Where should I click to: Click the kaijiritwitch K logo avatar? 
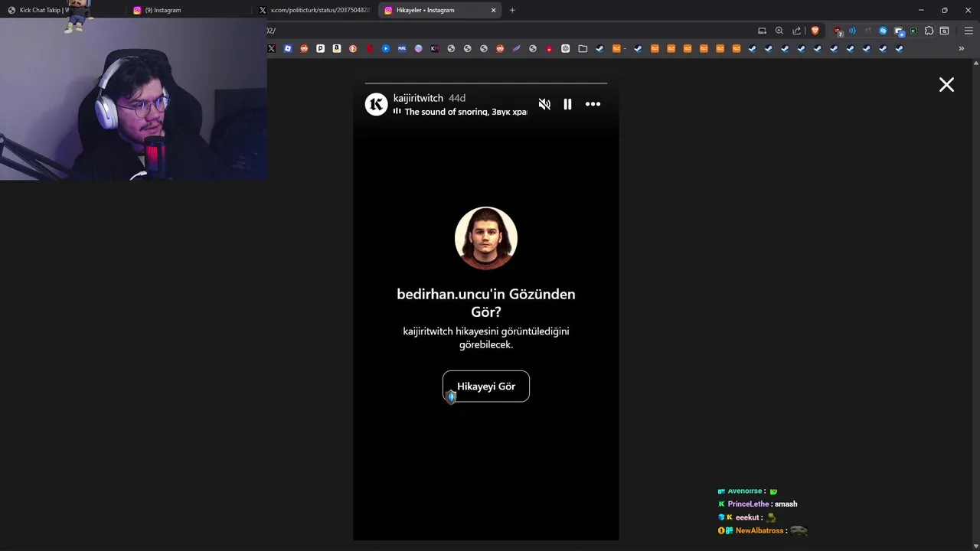coord(376,104)
